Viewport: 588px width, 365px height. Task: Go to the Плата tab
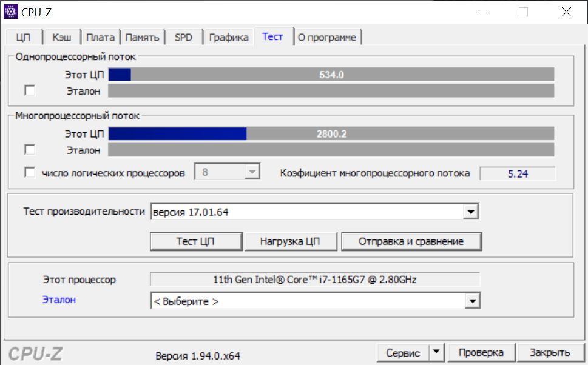pyautogui.click(x=101, y=38)
